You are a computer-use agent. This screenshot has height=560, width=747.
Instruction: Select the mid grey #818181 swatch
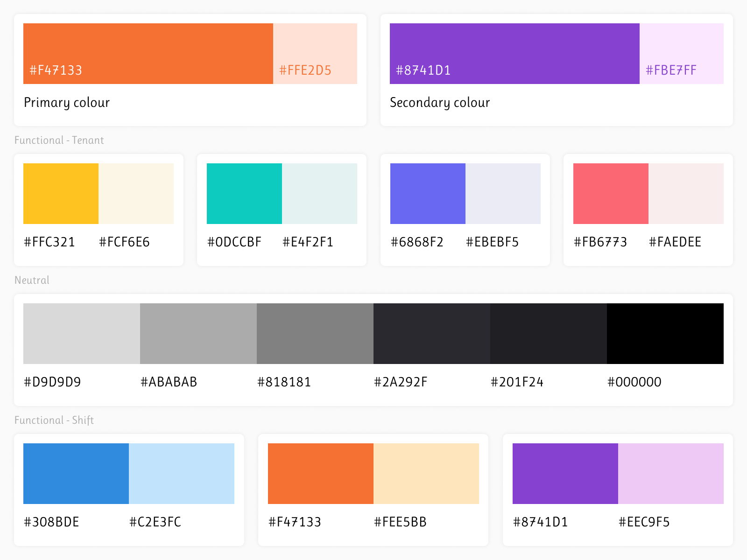click(315, 334)
